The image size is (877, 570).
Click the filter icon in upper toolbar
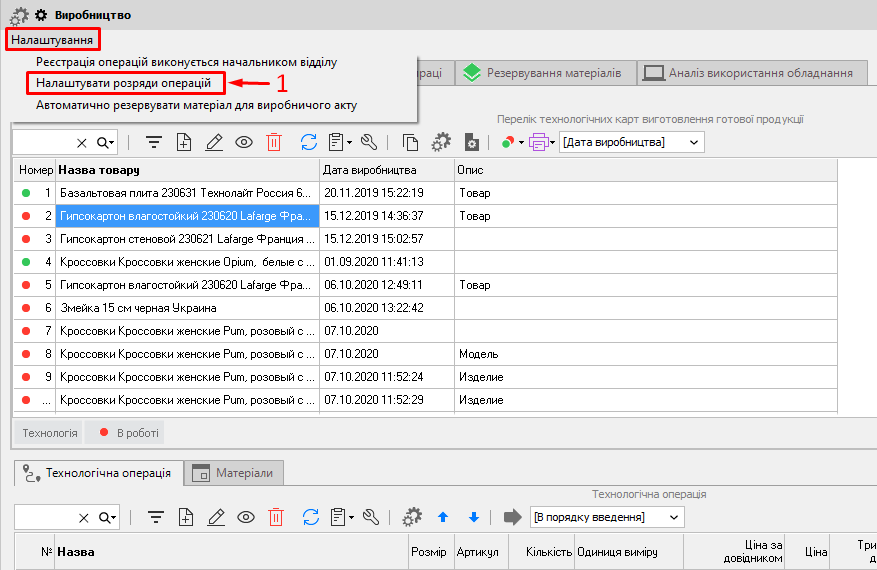(x=154, y=143)
